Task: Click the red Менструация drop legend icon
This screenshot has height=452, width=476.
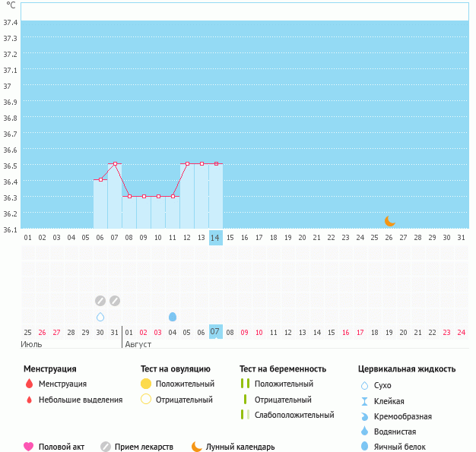Action: (29, 384)
